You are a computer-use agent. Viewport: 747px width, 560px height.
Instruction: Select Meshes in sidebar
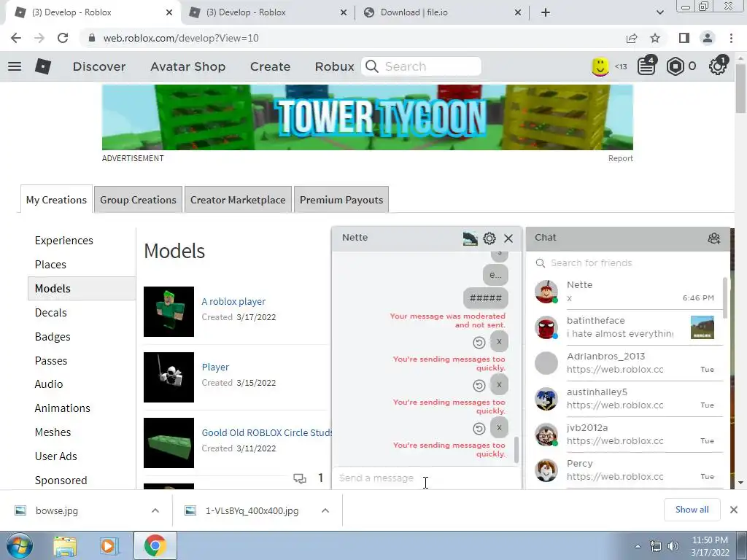click(53, 432)
